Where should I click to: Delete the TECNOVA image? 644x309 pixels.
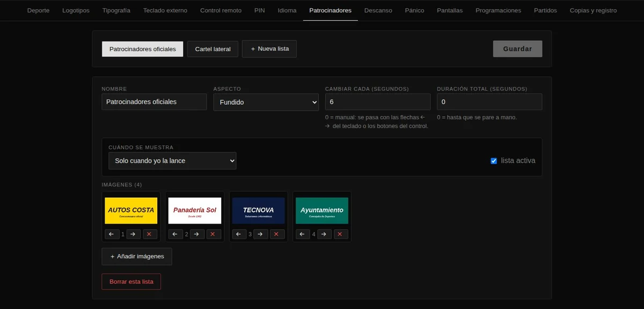277,234
